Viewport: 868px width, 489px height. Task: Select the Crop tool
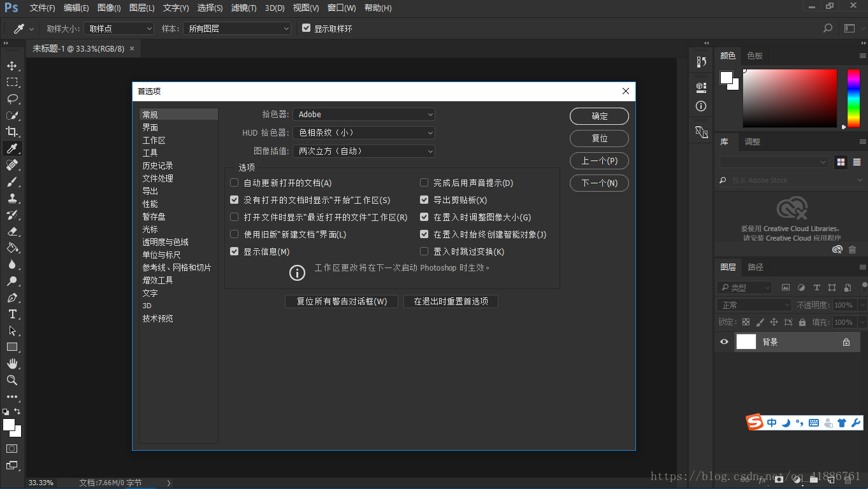click(12, 132)
